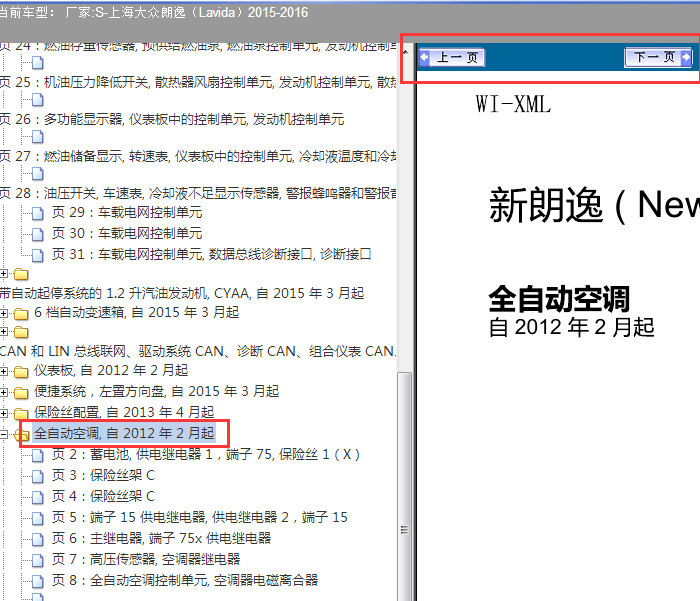Click document icon beside 页 4
700x601 pixels.
tap(38, 497)
